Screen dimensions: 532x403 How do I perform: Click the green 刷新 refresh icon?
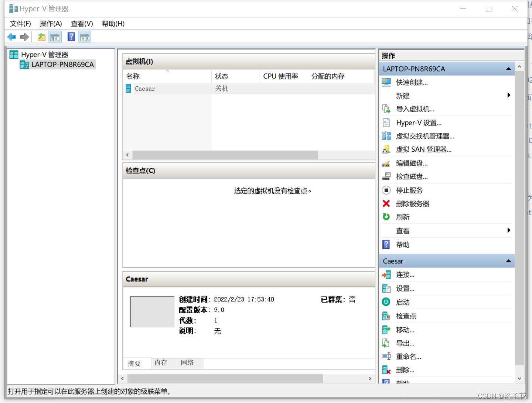click(x=386, y=217)
